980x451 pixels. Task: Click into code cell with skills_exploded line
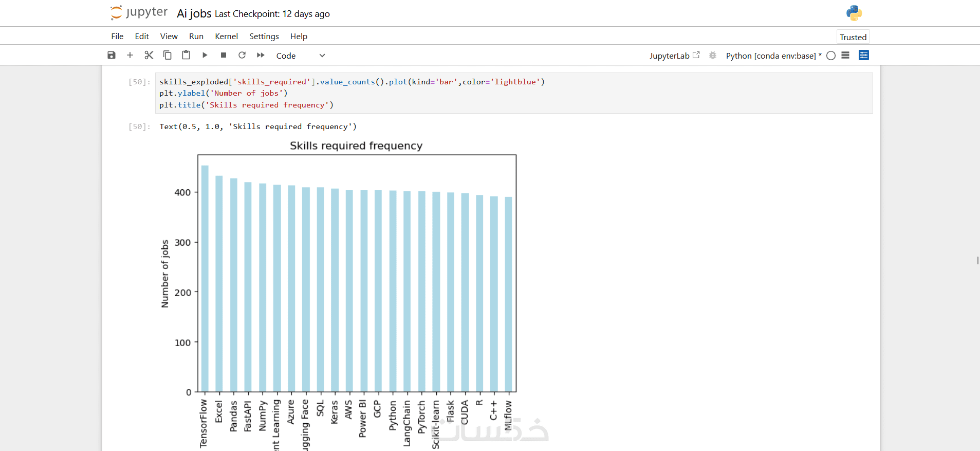pos(352,82)
